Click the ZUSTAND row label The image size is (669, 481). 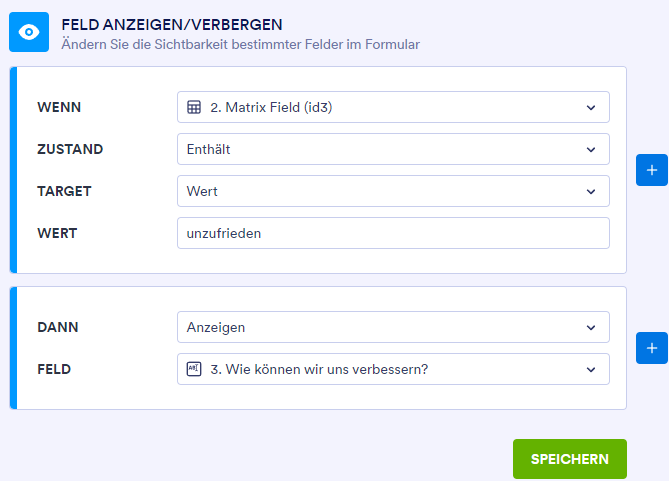click(x=70, y=149)
